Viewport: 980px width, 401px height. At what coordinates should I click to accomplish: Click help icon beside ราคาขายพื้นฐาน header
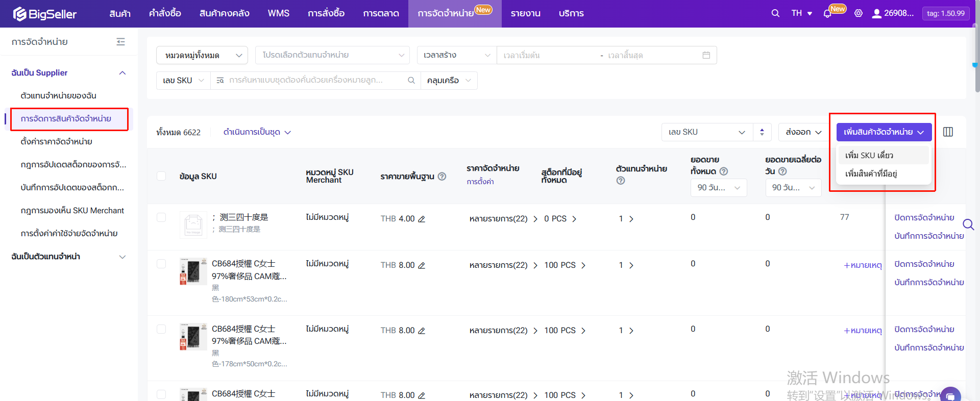tap(442, 177)
